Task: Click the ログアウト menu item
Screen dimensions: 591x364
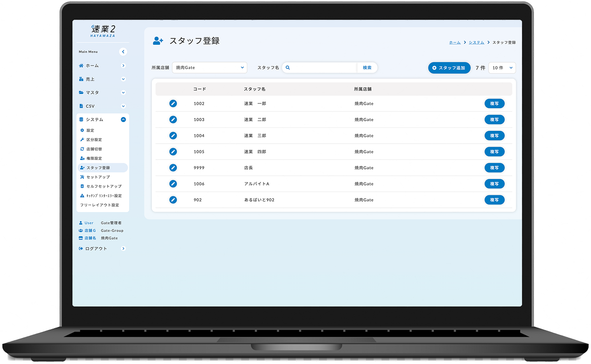Action: point(103,249)
